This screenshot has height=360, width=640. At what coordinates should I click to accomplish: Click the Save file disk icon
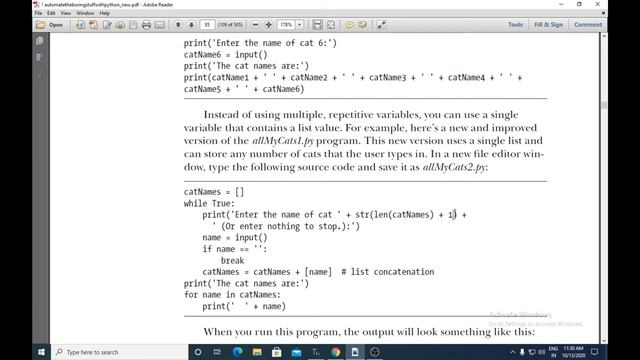(133, 25)
